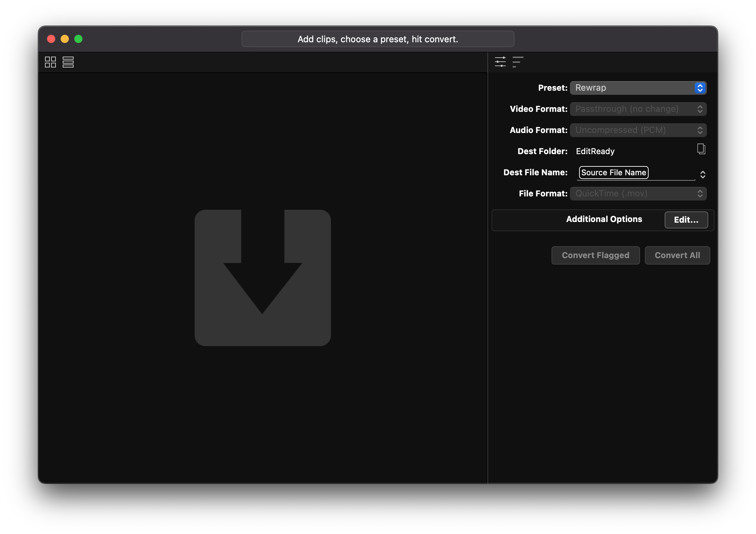Open the Preset dropdown showing Rewrap
The width and height of the screenshot is (756, 534).
[x=638, y=88]
